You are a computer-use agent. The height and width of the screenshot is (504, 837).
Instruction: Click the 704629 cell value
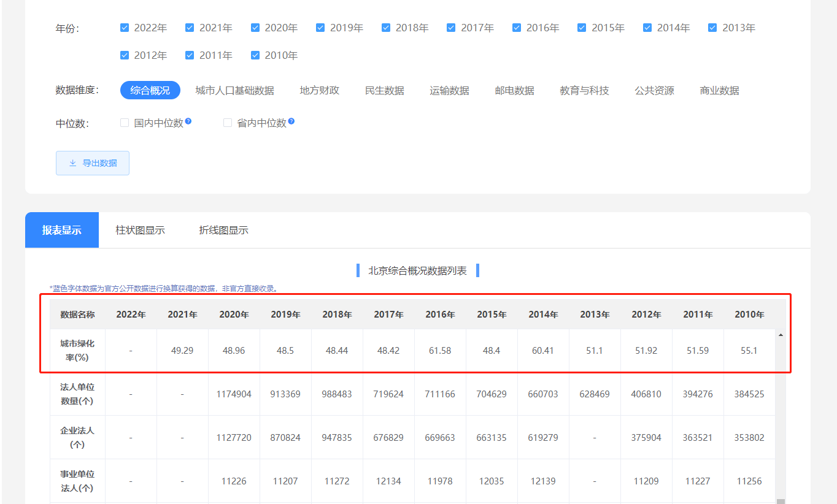point(492,394)
